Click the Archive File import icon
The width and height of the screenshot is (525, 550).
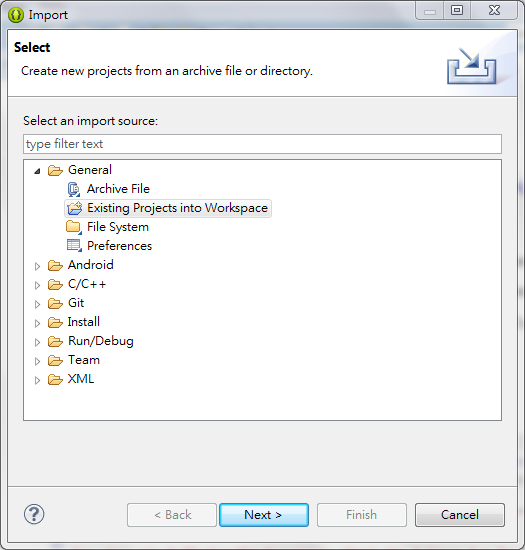coord(74,189)
